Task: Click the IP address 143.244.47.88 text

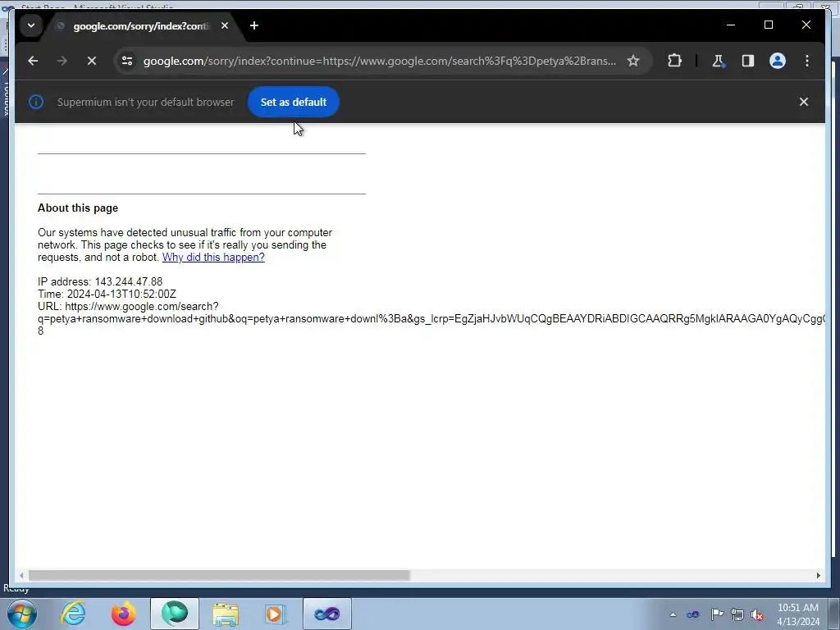Action: tap(100, 282)
